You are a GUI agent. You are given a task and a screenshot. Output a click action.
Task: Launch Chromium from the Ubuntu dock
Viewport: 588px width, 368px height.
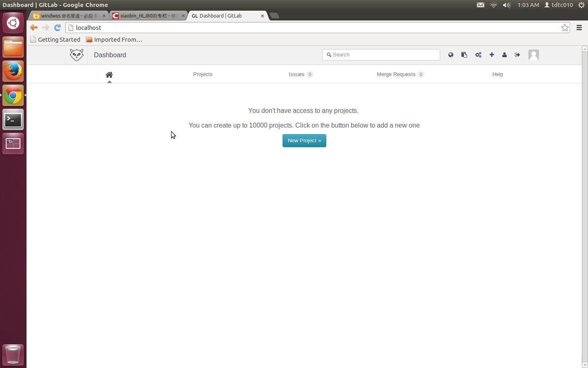(x=13, y=95)
